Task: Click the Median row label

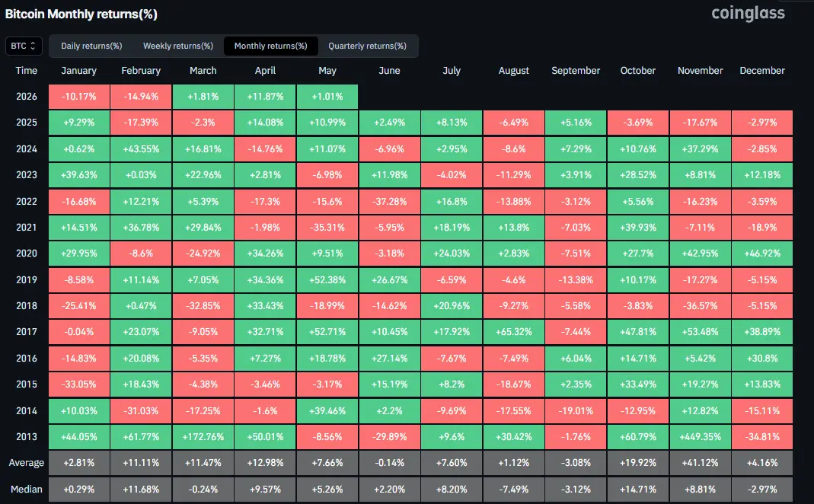Action: pos(27,489)
